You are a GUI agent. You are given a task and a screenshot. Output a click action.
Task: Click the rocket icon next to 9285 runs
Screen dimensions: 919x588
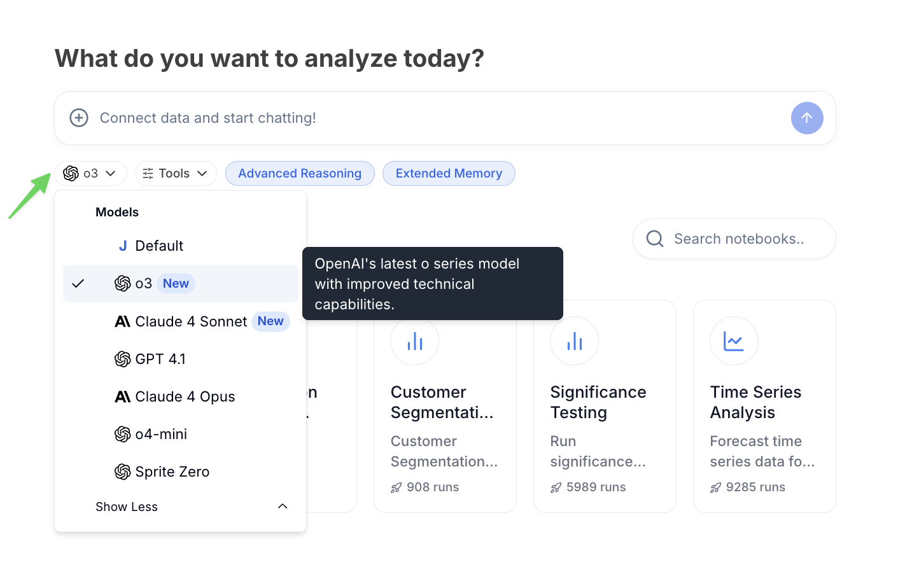click(x=716, y=487)
